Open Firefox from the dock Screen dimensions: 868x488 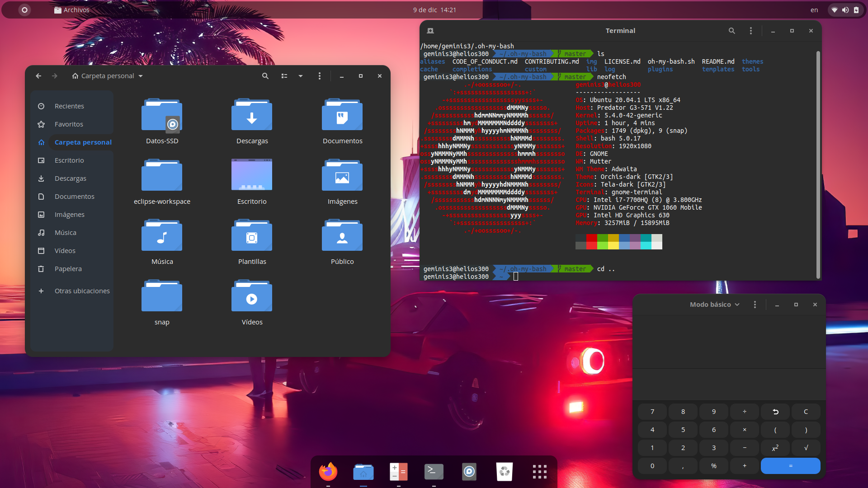[x=328, y=472]
